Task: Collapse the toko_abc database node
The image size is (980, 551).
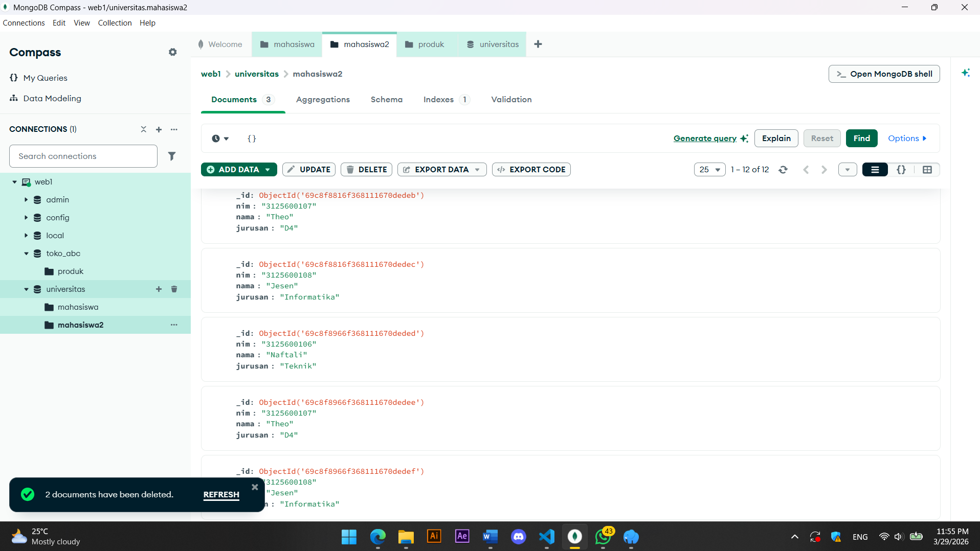Action: point(26,254)
